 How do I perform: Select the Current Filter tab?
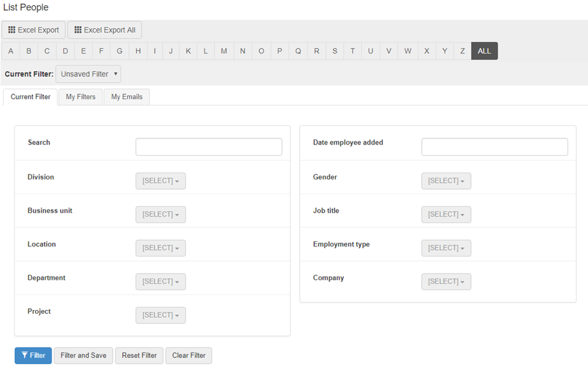click(x=31, y=97)
